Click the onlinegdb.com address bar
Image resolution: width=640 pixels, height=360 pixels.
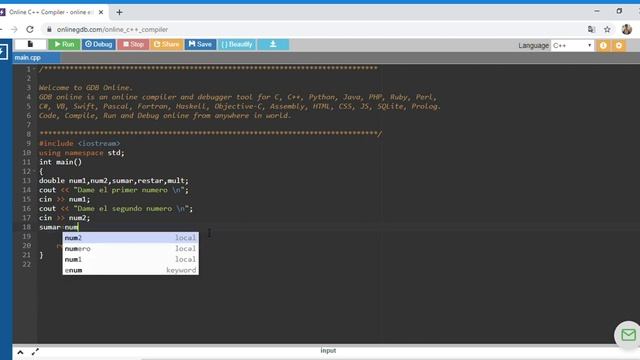point(113,29)
